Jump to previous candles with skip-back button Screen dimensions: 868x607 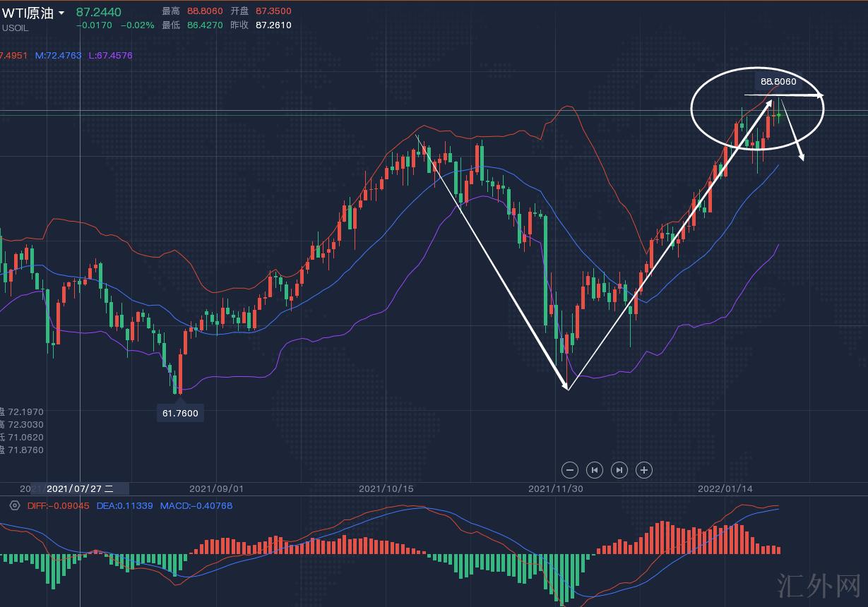point(595,470)
